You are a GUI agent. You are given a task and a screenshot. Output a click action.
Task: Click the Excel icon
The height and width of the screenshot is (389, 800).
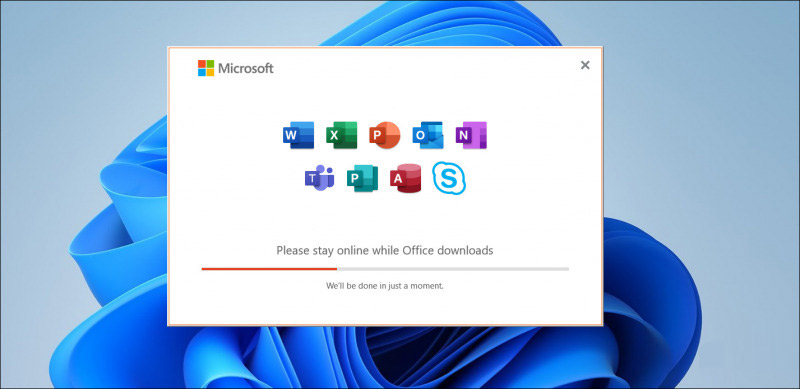[341, 135]
